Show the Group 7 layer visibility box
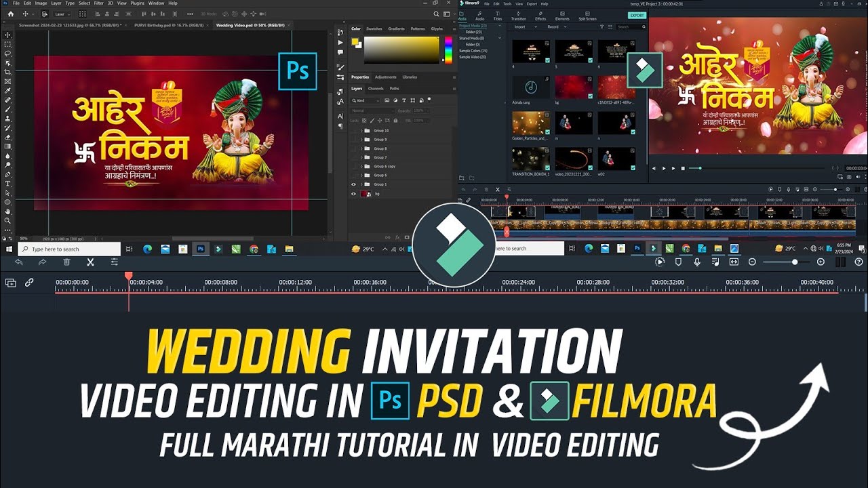868x488 pixels. [353, 157]
